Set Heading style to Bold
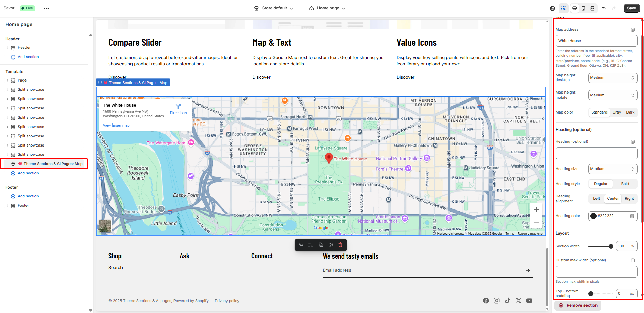 pos(625,184)
